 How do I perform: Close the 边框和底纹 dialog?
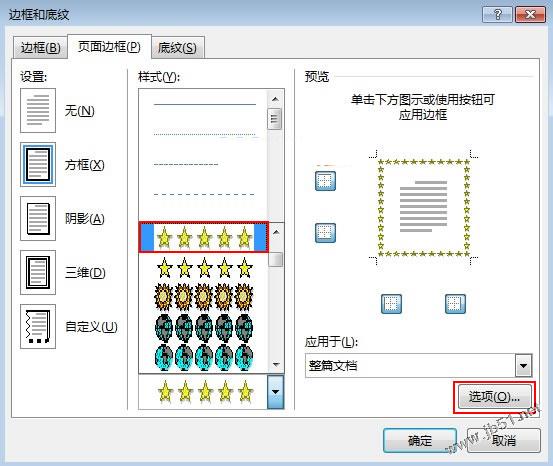tap(530, 15)
